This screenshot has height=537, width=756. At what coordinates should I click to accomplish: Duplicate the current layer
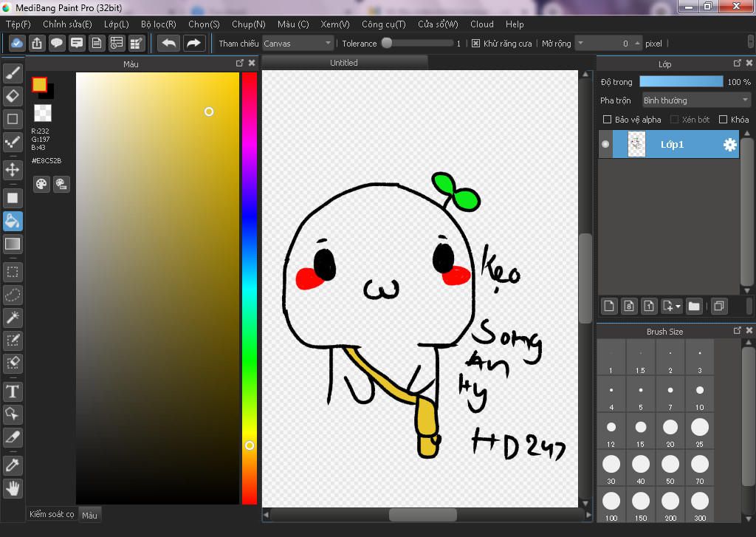[x=719, y=307]
